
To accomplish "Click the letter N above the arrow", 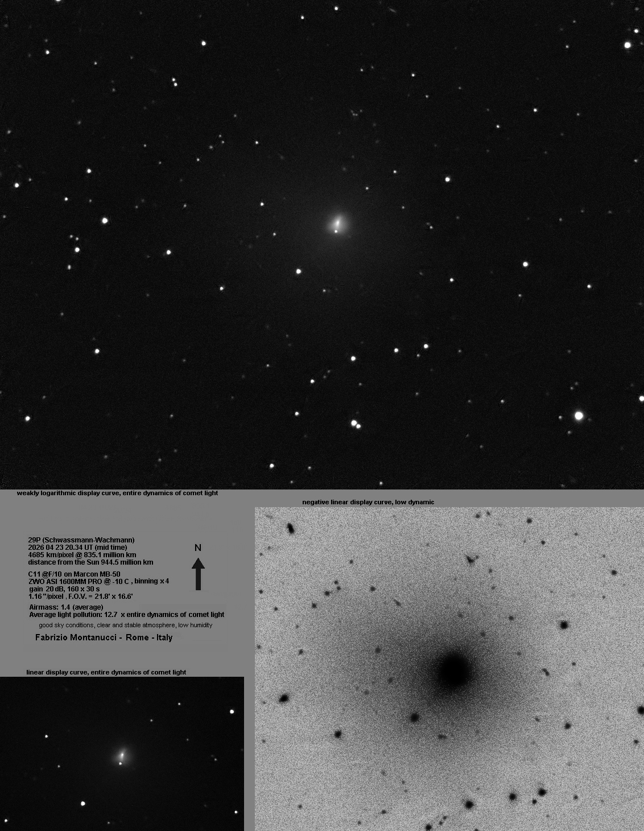I will [x=198, y=548].
